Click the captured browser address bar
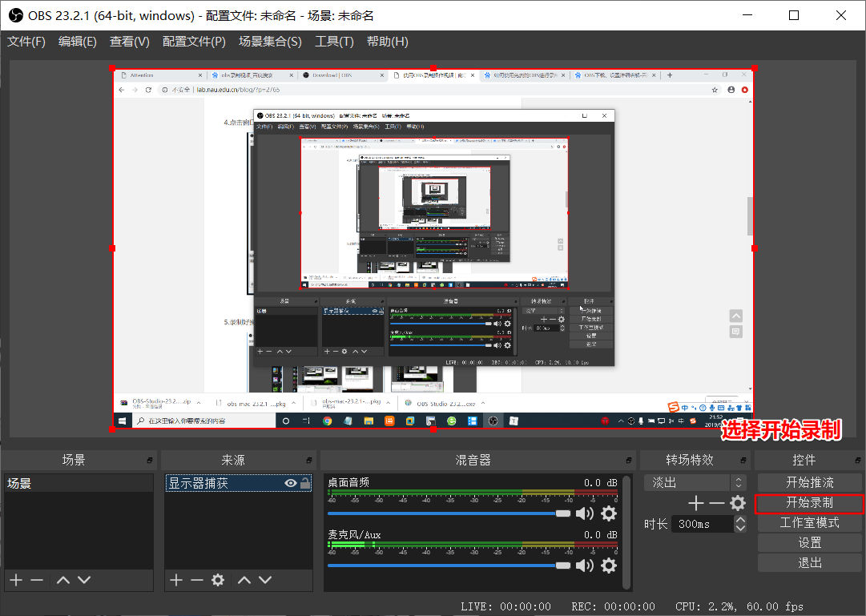The width and height of the screenshot is (866, 616). 438,90
